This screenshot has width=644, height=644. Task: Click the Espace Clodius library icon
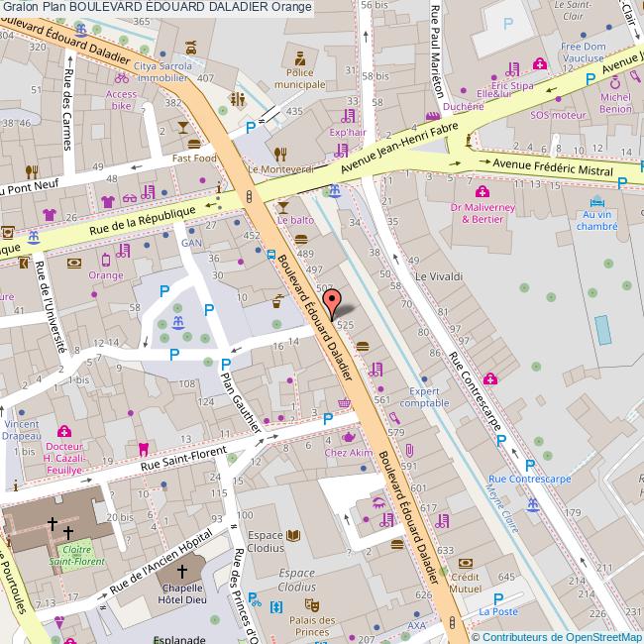[x=292, y=536]
